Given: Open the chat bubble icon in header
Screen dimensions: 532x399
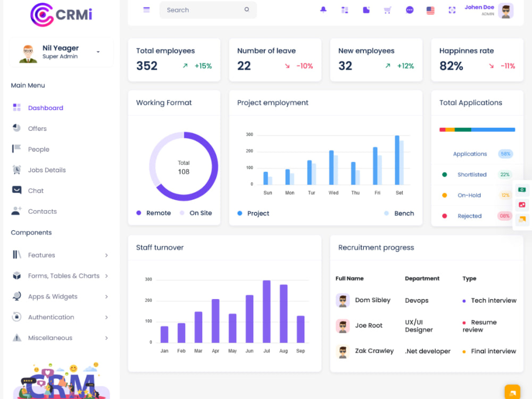Looking at the screenshot, I should [x=410, y=10].
